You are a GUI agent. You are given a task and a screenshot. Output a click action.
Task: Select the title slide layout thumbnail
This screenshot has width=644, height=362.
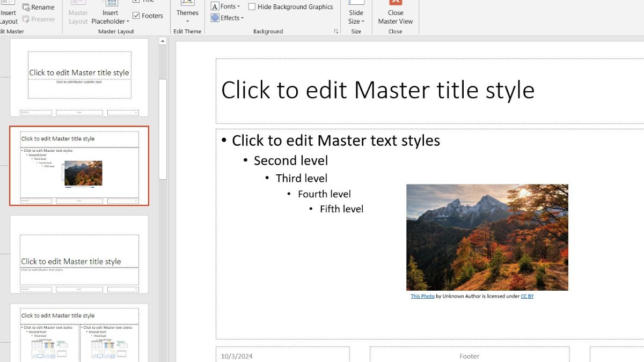click(79, 77)
